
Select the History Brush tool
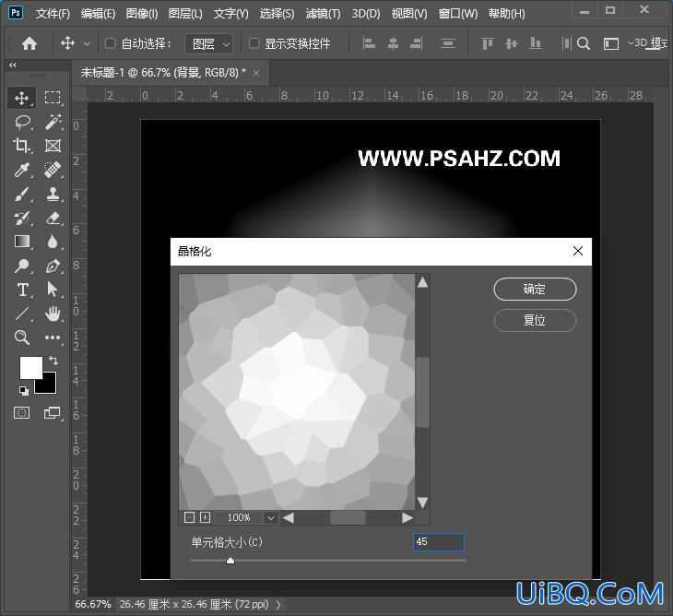[x=21, y=218]
